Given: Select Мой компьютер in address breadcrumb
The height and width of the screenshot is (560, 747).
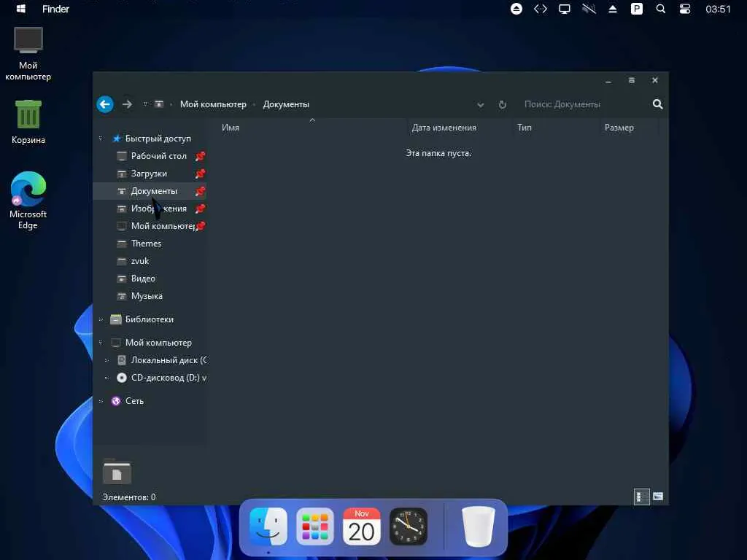Looking at the screenshot, I should (x=213, y=104).
